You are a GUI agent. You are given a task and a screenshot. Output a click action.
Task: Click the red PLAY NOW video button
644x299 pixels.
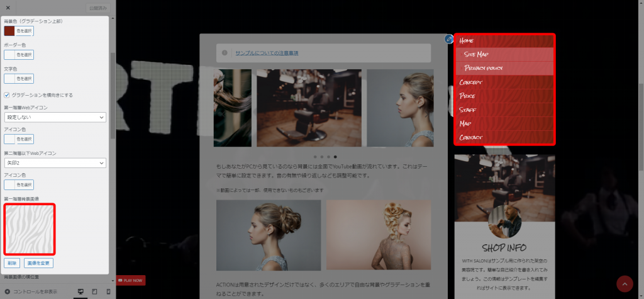[x=130, y=280]
